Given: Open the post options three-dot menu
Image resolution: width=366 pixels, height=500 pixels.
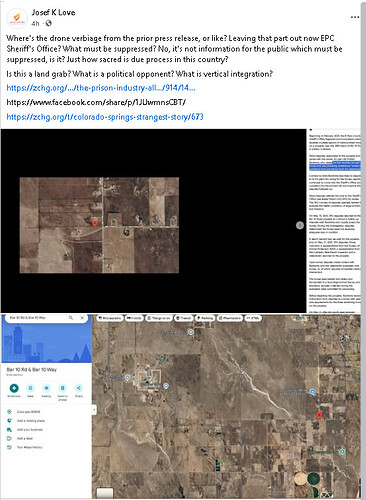Looking at the screenshot, I should pos(355,17).
